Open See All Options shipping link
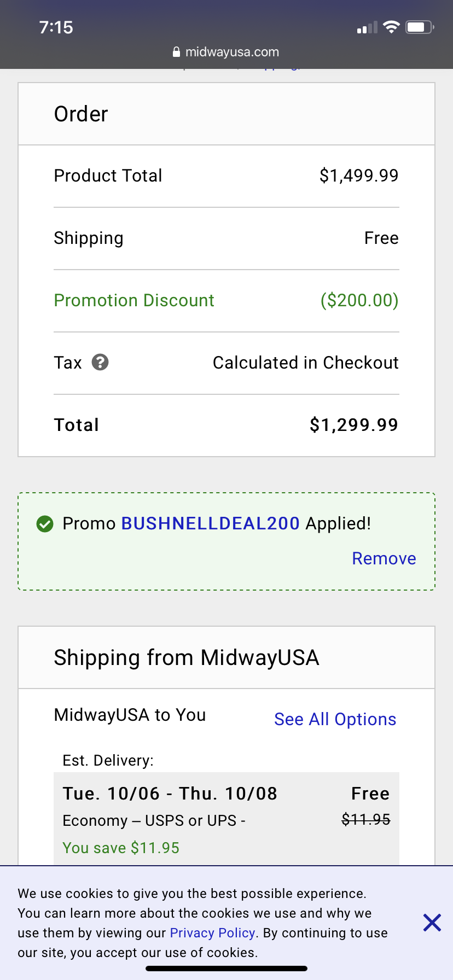This screenshot has width=453, height=980. tap(335, 719)
